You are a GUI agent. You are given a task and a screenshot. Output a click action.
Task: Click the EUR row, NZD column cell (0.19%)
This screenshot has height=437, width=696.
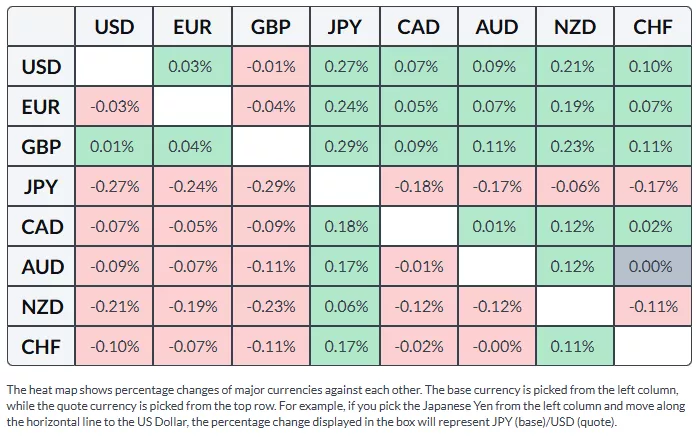point(575,107)
